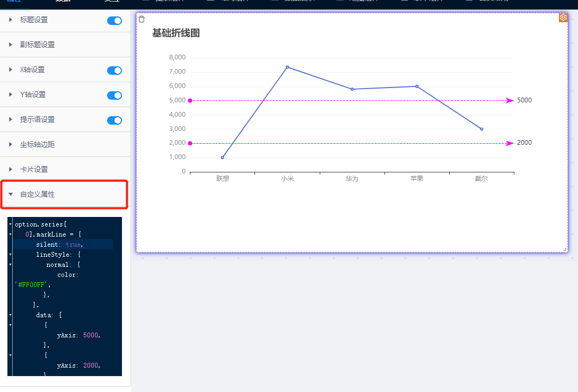Image resolution: width=578 pixels, height=392 pixels.
Task: Expand the 副标题设置 section
Action: tap(10, 45)
